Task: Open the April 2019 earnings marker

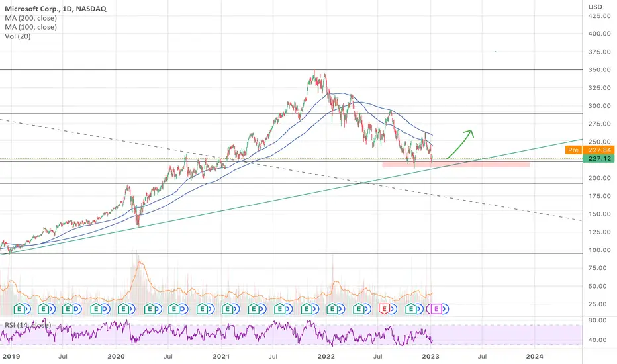Action: click(43, 309)
